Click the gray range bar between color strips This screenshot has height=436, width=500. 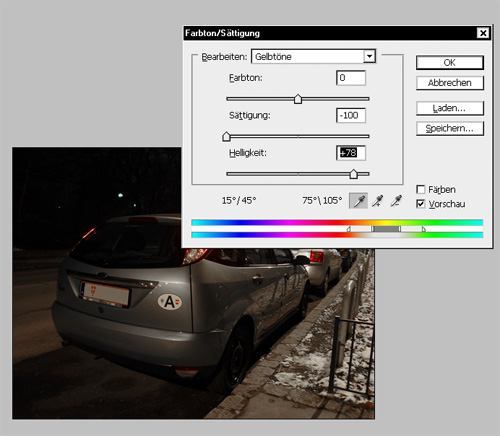pos(386,229)
